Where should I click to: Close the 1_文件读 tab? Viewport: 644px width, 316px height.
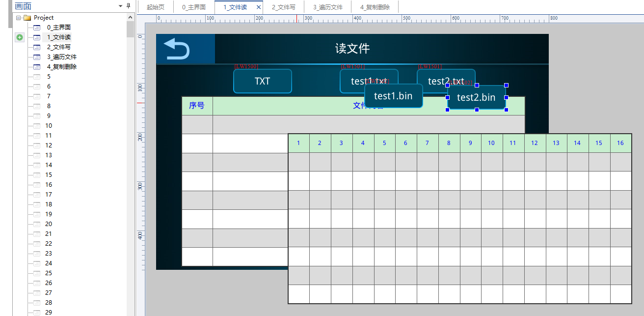pyautogui.click(x=259, y=7)
